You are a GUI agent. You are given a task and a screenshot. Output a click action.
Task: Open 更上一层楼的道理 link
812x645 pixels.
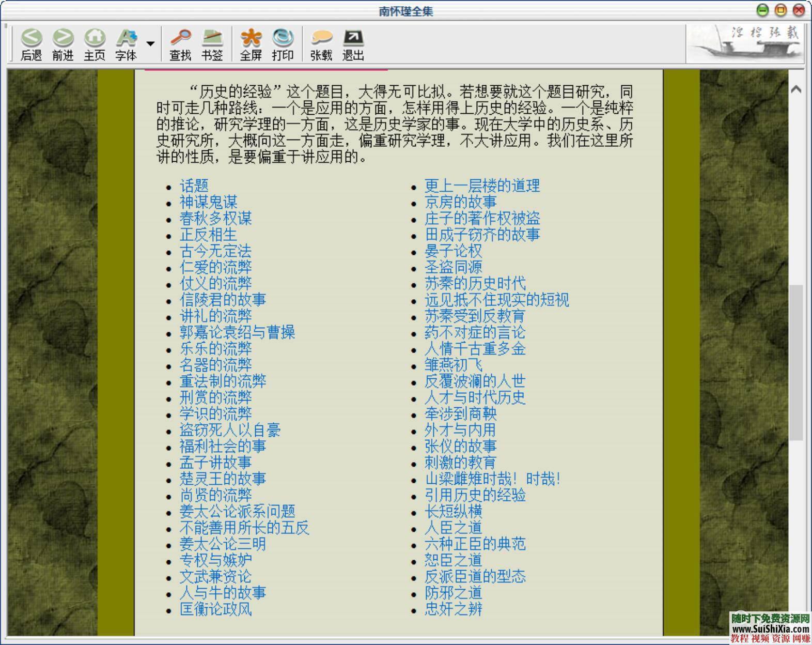point(482,186)
